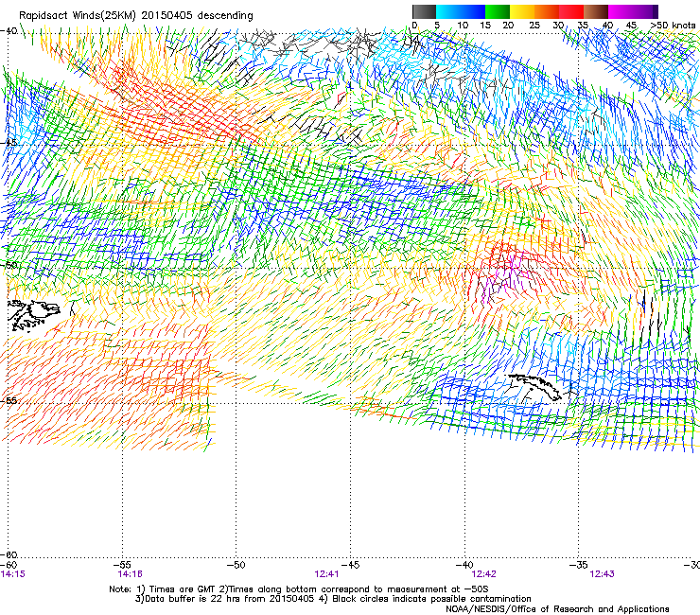Click the South Georgia island outline

[534, 387]
